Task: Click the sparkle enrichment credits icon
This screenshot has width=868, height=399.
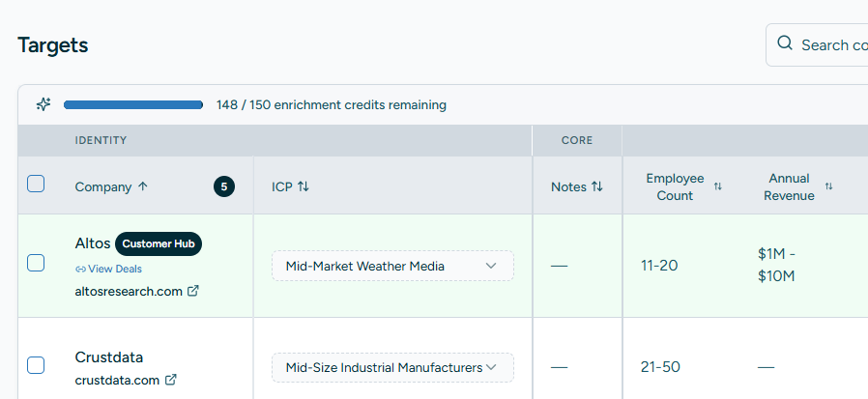Action: click(x=43, y=104)
